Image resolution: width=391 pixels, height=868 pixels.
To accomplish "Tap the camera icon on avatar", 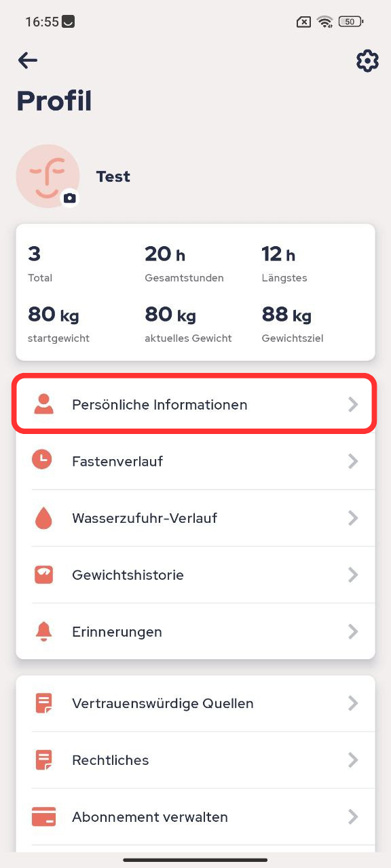I will [69, 198].
